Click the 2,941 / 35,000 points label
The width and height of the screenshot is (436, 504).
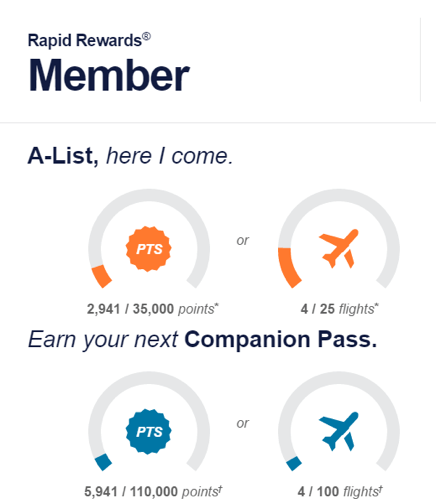coord(153,309)
